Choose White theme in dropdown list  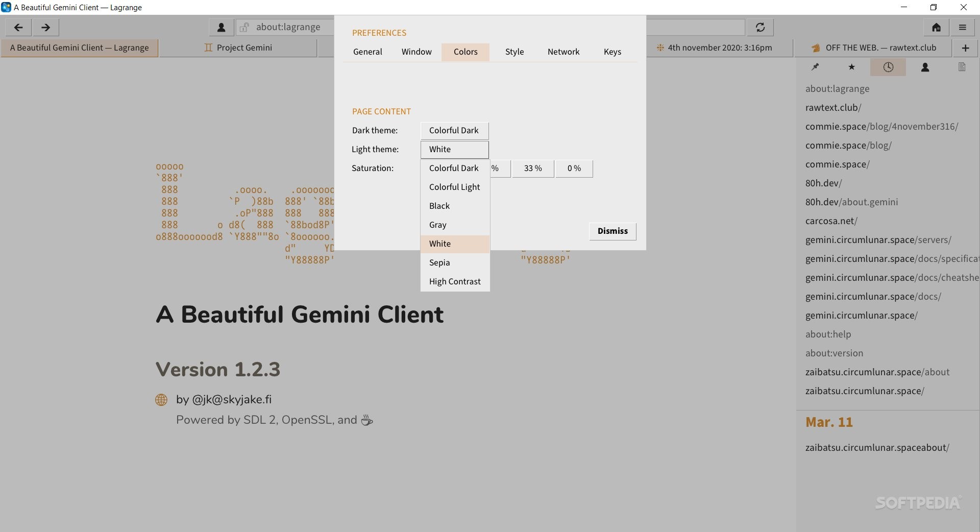[455, 244]
